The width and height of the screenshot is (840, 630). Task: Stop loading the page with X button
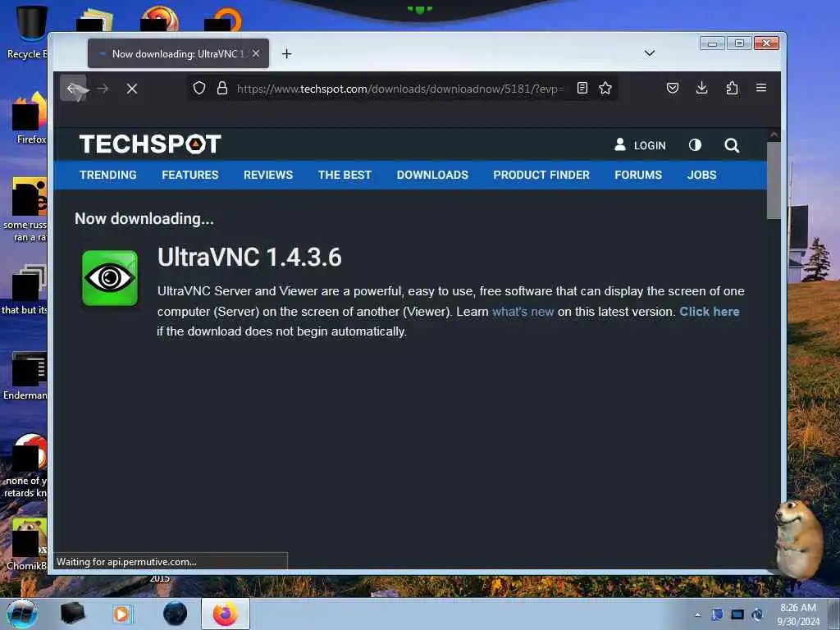pyautogui.click(x=132, y=89)
